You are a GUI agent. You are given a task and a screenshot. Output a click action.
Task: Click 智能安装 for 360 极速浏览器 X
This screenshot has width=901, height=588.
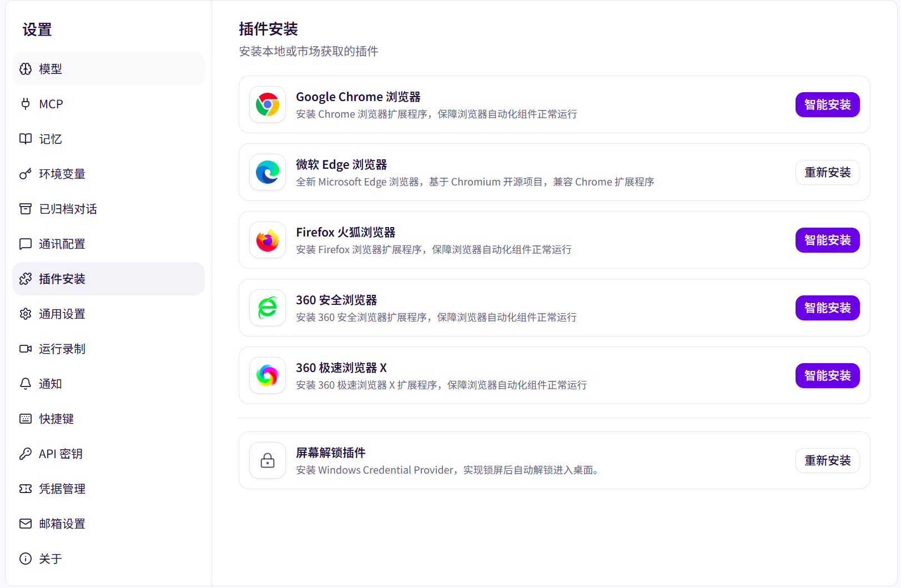tap(827, 375)
